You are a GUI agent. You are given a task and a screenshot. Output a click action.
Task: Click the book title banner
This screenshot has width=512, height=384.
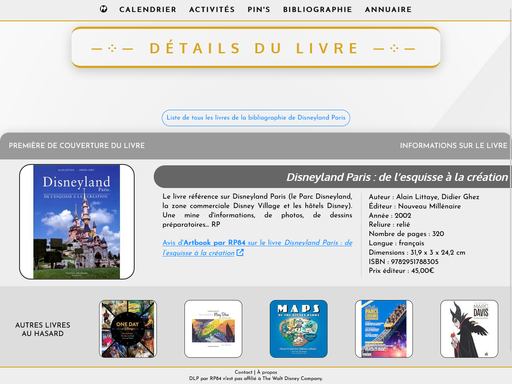coord(333,177)
